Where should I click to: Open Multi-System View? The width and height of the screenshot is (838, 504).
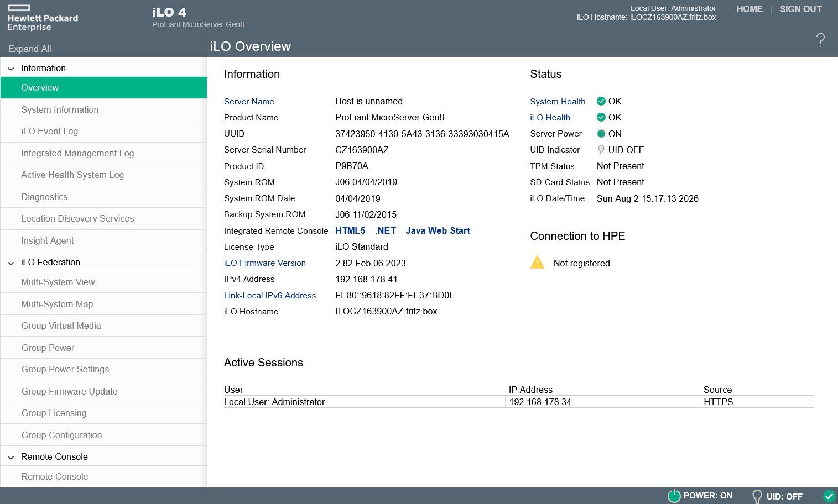click(103, 282)
